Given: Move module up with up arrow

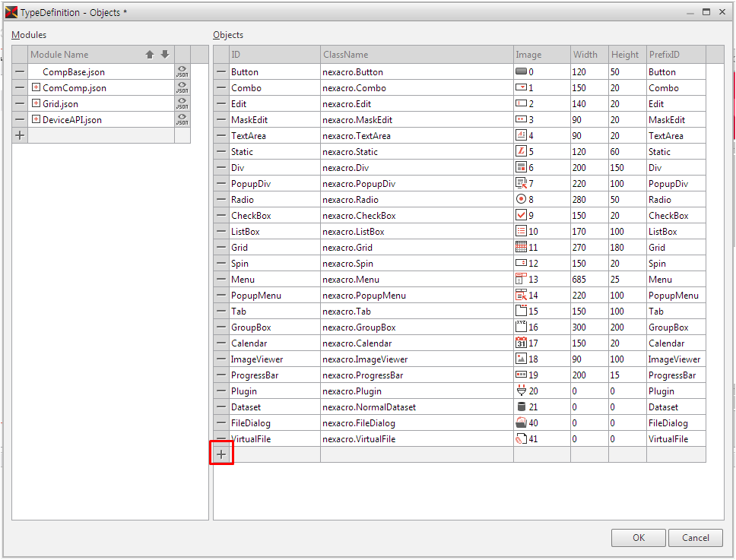Looking at the screenshot, I should click(150, 55).
